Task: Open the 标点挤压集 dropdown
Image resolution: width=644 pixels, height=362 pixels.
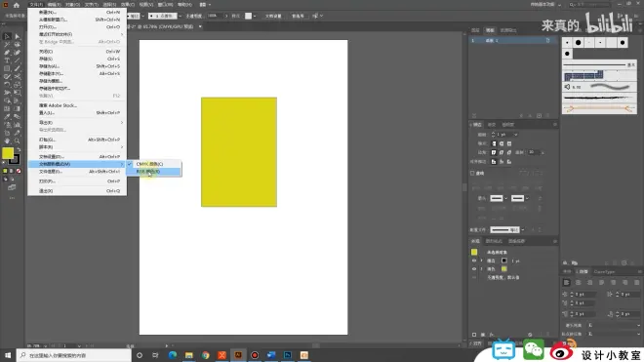Action: (x=614, y=334)
